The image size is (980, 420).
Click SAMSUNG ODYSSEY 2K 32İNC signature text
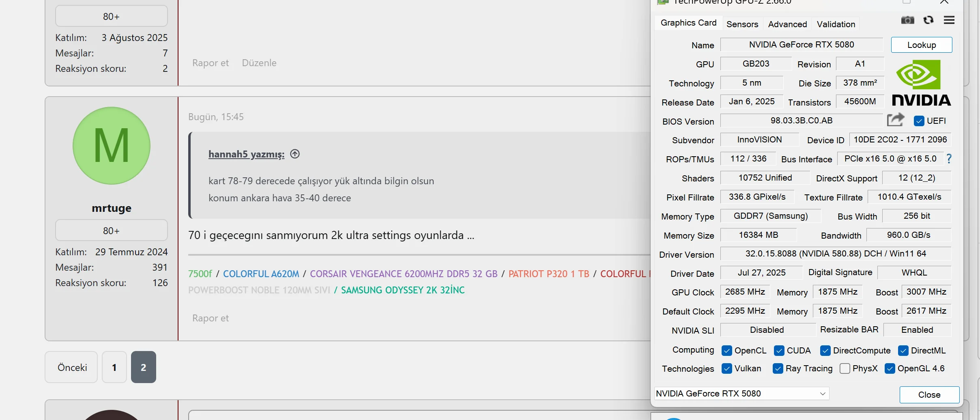point(403,290)
